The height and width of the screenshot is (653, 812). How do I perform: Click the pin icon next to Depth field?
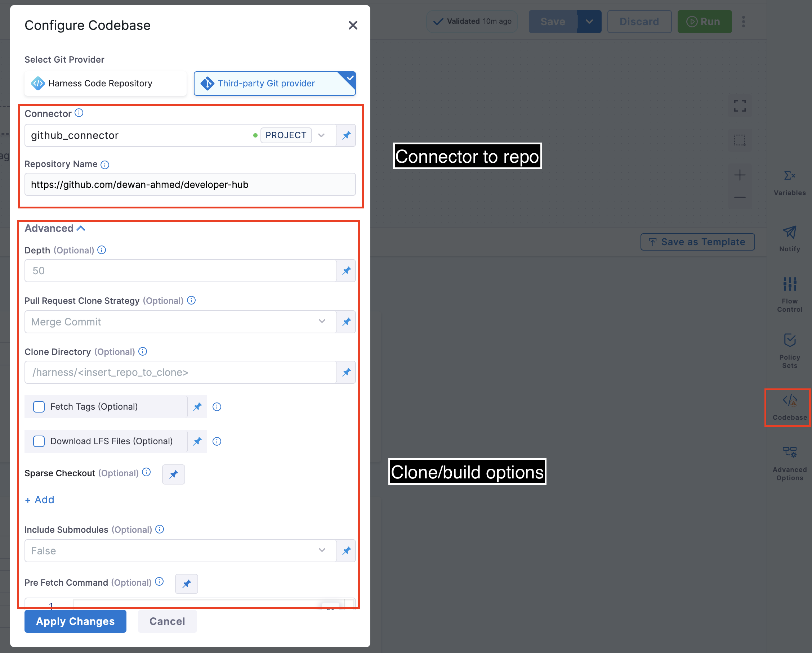[346, 271]
